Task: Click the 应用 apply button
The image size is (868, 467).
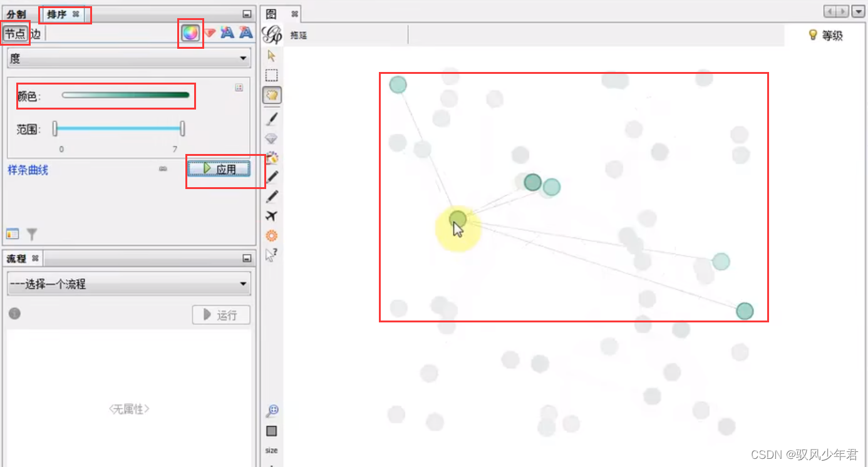Action: (219, 169)
